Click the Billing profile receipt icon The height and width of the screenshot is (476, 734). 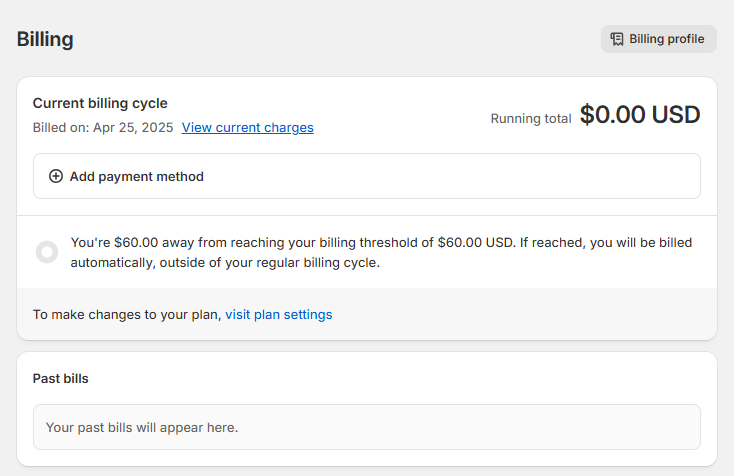(617, 40)
